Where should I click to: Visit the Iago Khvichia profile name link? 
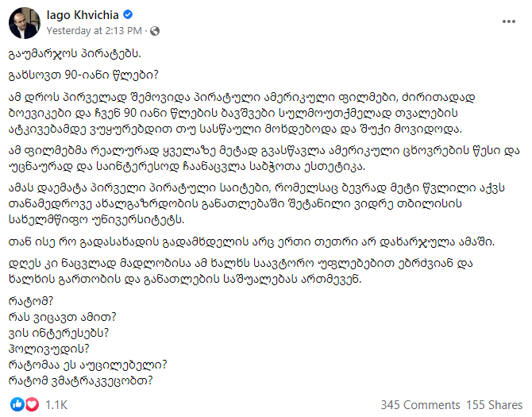[x=83, y=15]
